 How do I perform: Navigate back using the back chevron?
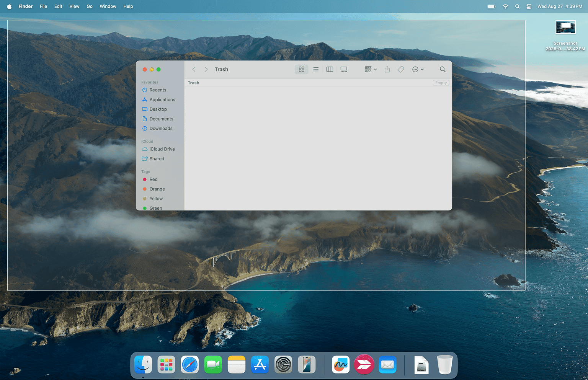(194, 69)
